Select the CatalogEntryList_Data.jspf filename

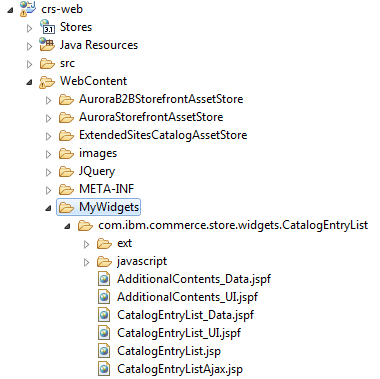point(186,315)
